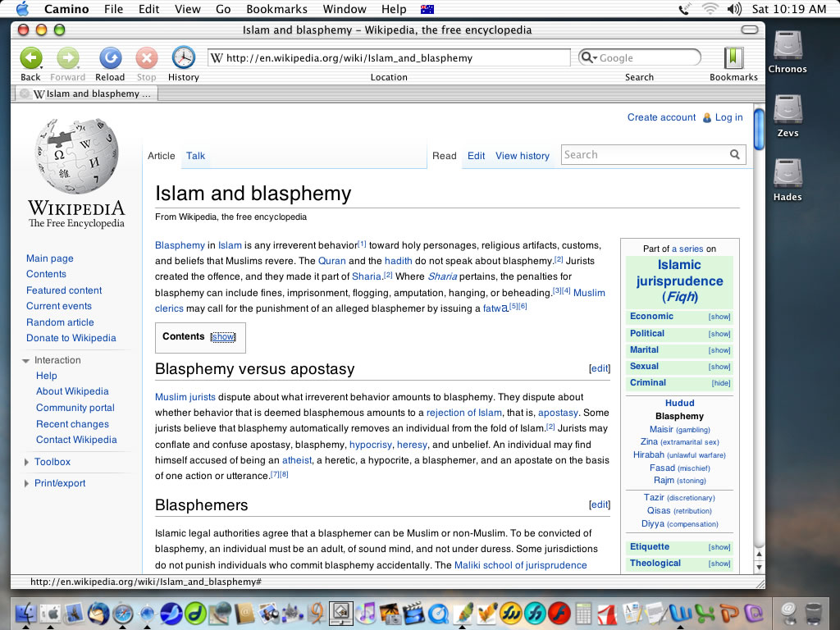The image size is (840, 630).
Task: Click the magnifier in Wikipedia search box
Action: [x=734, y=155]
